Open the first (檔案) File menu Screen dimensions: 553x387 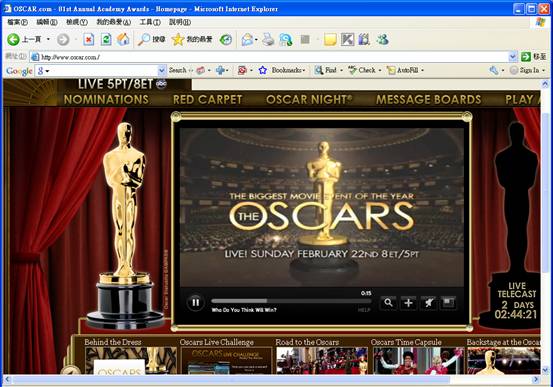point(17,22)
